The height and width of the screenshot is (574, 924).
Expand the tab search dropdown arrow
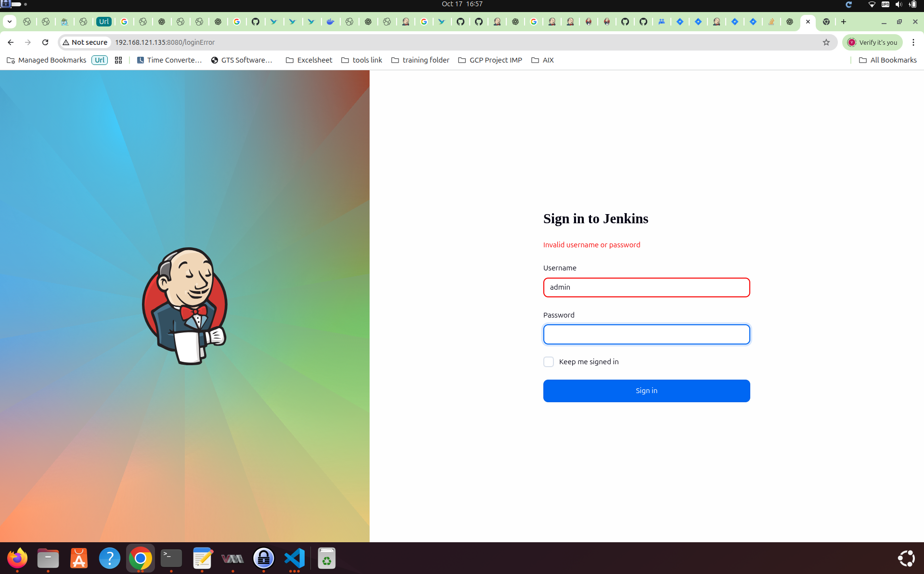pos(10,22)
